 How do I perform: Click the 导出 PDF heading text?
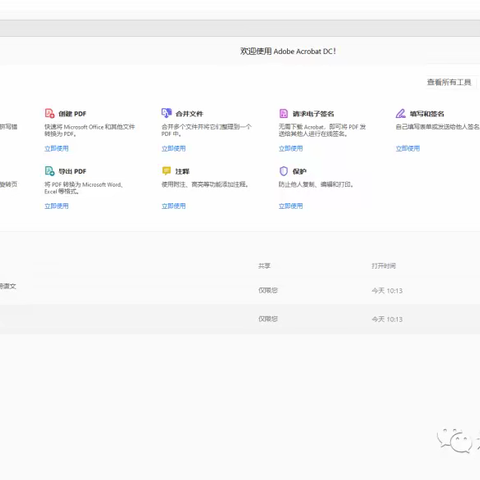(x=72, y=171)
